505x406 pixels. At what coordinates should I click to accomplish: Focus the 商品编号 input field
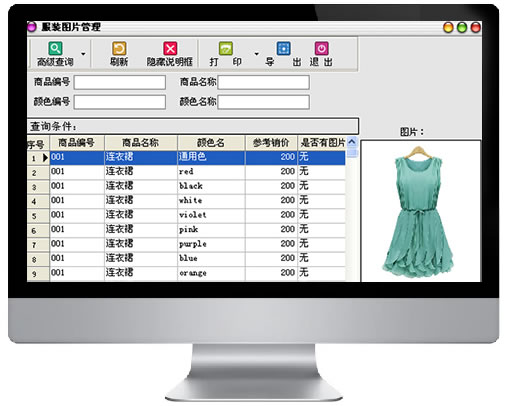(x=120, y=82)
